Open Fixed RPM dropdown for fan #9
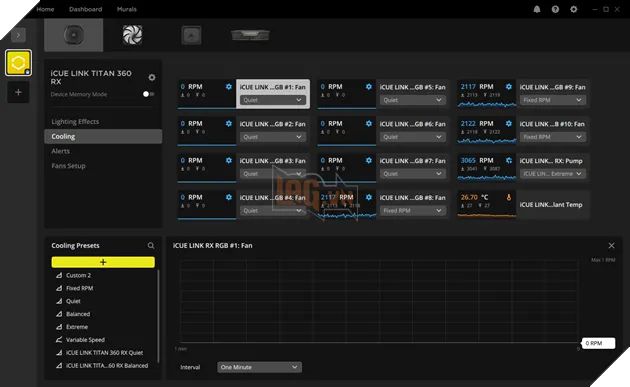Screen dimensions: 630x387 pyautogui.click(x=552, y=100)
